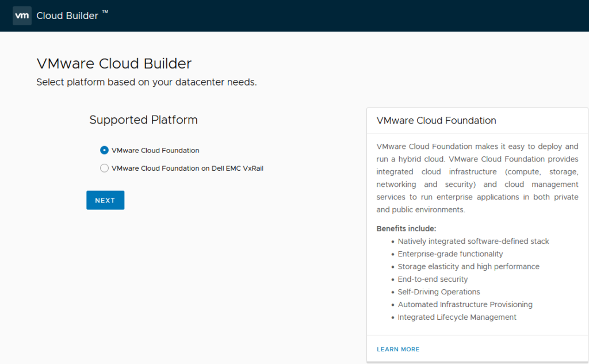This screenshot has width=589, height=364.
Task: Click the VMware vm logo icon
Action: point(22,16)
